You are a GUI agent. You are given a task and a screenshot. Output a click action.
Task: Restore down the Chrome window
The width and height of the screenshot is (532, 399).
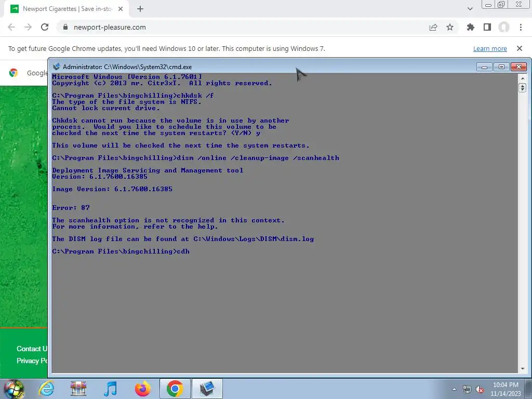(x=501, y=4)
